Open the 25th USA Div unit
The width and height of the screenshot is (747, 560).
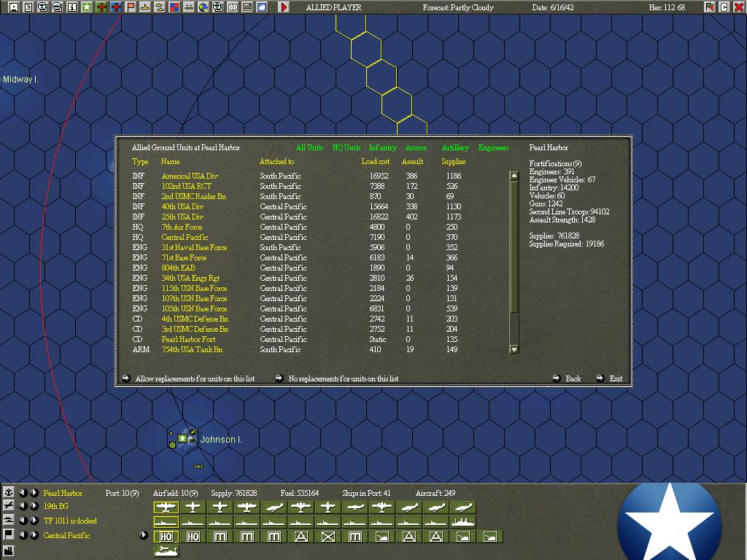click(182, 217)
